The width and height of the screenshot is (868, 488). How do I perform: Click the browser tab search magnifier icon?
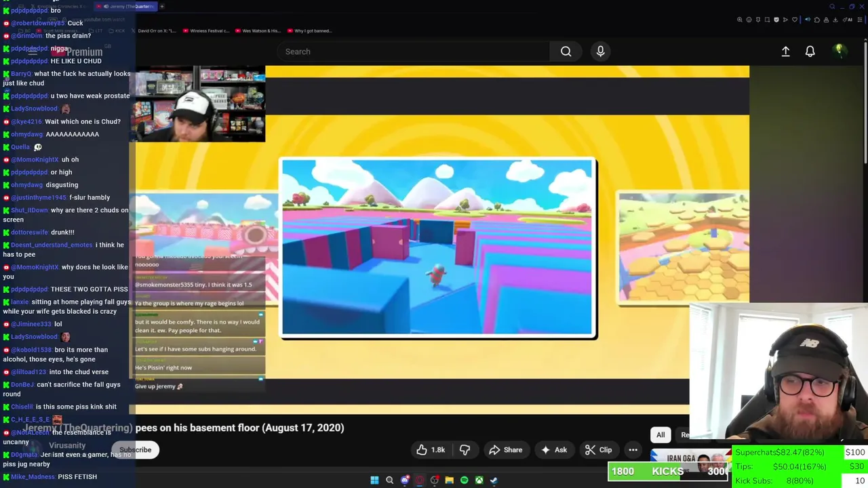[x=832, y=7]
